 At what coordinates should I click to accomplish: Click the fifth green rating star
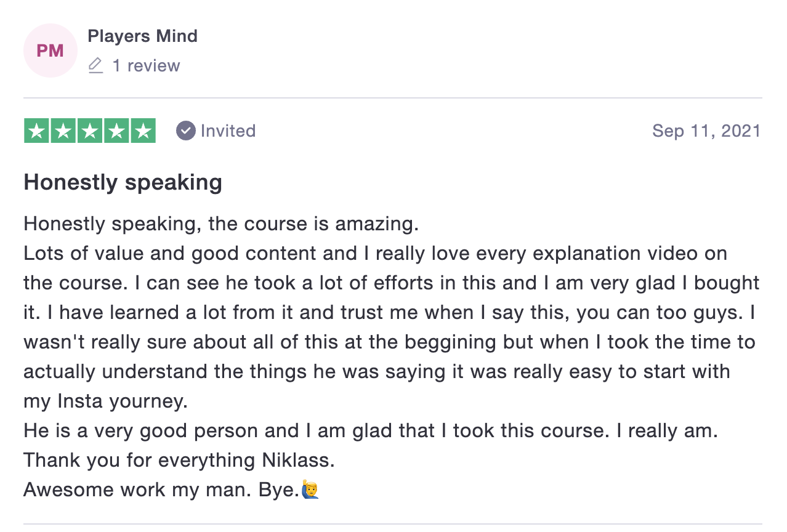pyautogui.click(x=143, y=131)
